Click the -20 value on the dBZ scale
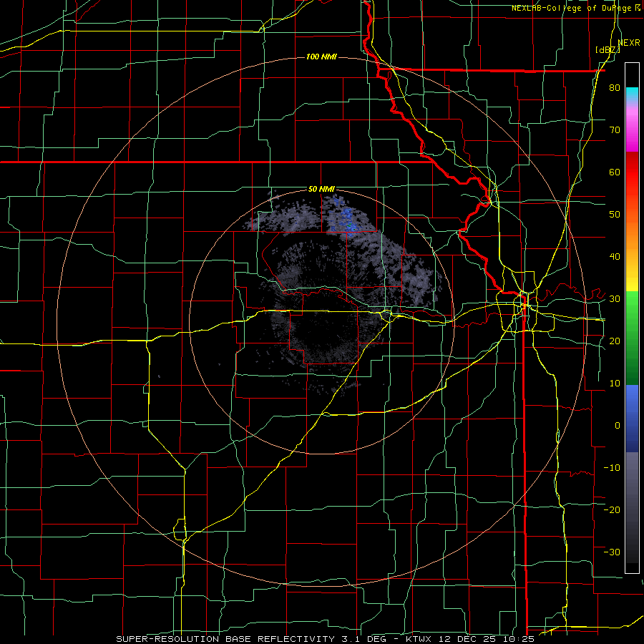 pyautogui.click(x=612, y=509)
